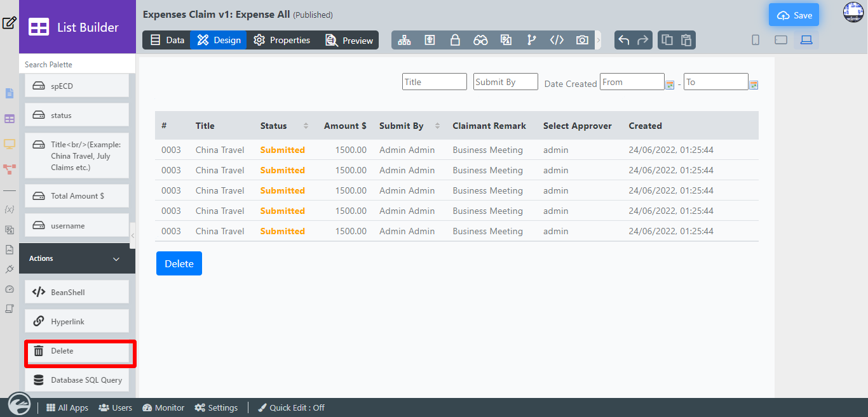Click the paste element icon
The width and height of the screenshot is (868, 417).
click(x=686, y=40)
